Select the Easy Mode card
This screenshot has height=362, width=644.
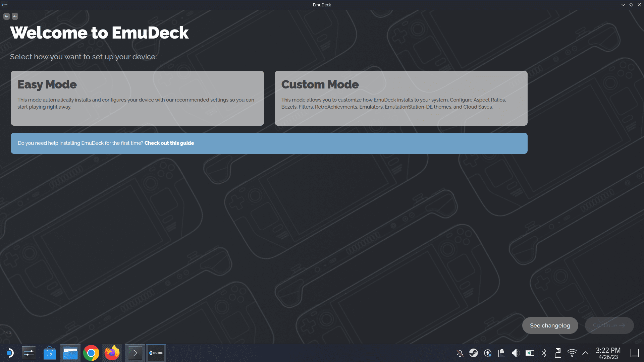(x=137, y=98)
